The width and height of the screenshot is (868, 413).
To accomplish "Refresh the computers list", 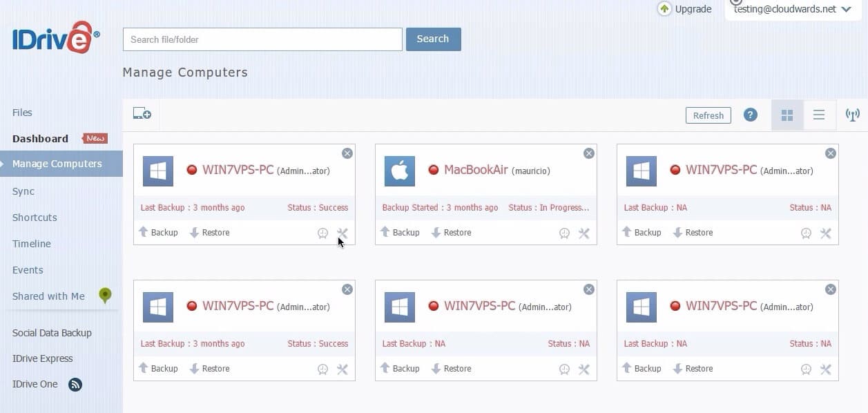I will [x=708, y=115].
